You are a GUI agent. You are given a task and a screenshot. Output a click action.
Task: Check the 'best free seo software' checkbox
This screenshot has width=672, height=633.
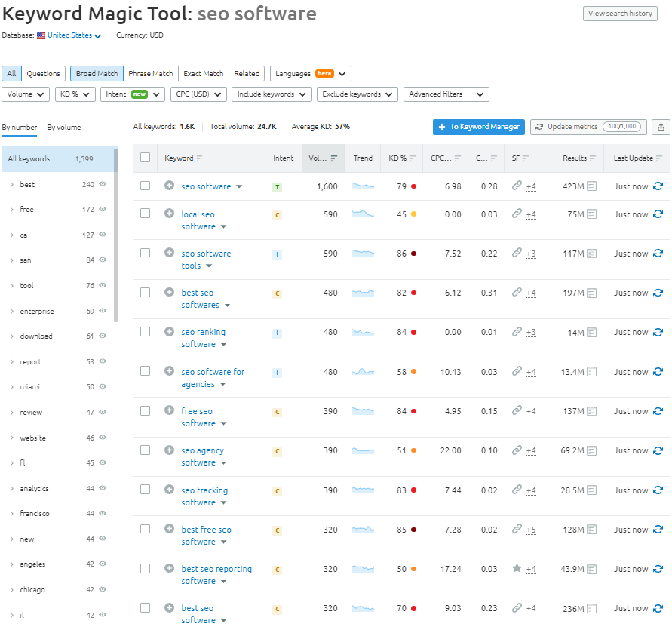146,529
